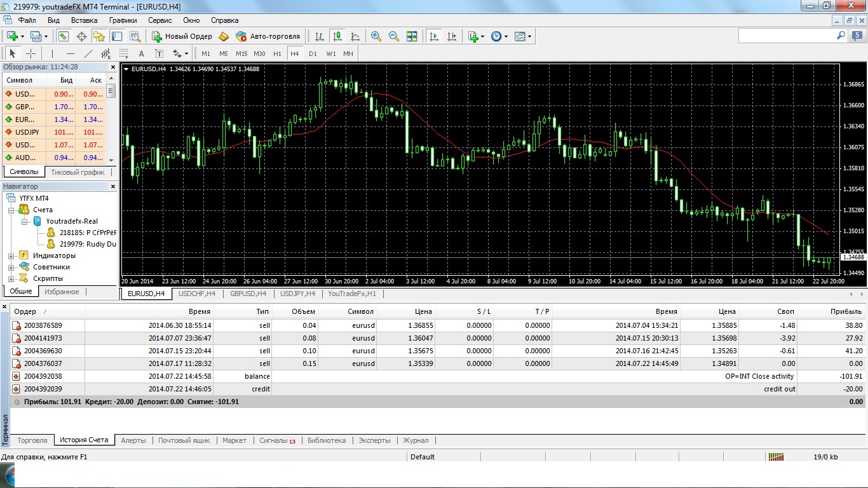Click the Tile Windows icon
Screen dimensions: 868x488
pos(412,36)
